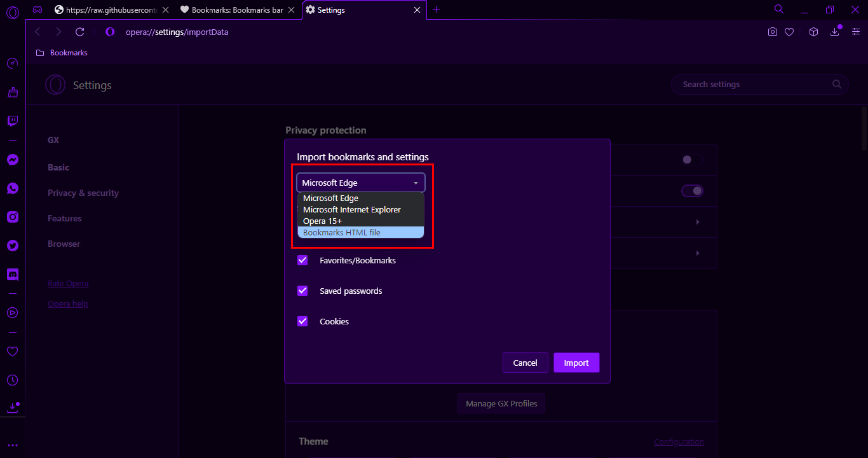Open Easy Setup sliders icon

tap(855, 32)
